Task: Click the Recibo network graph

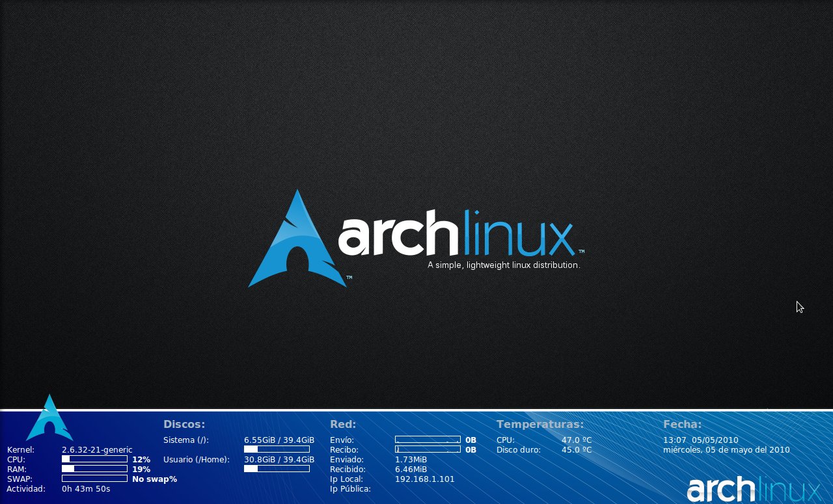Action: pyautogui.click(x=428, y=449)
